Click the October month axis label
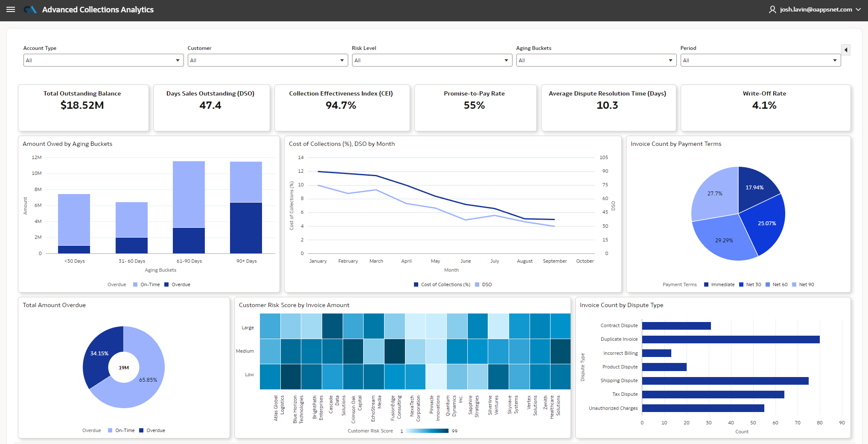 (x=585, y=261)
